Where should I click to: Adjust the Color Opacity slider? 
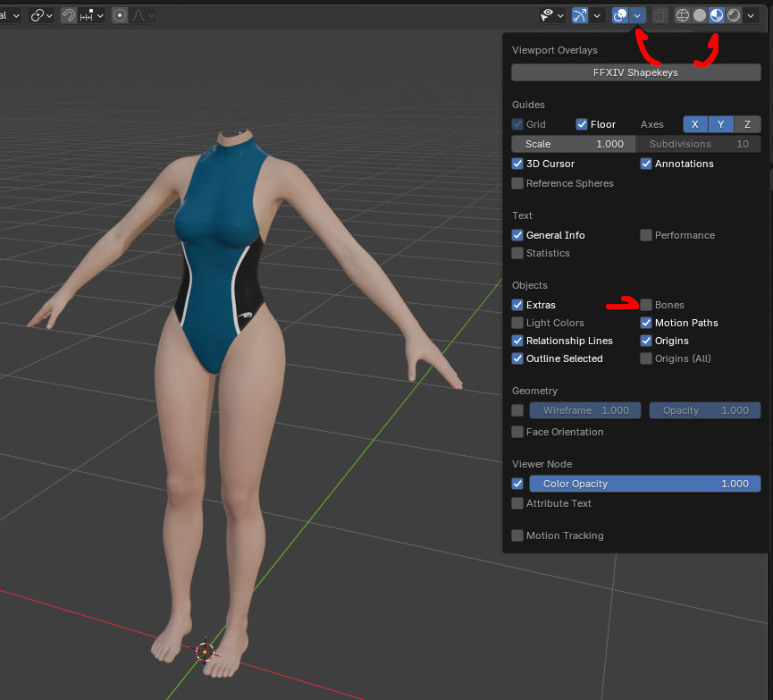point(645,484)
